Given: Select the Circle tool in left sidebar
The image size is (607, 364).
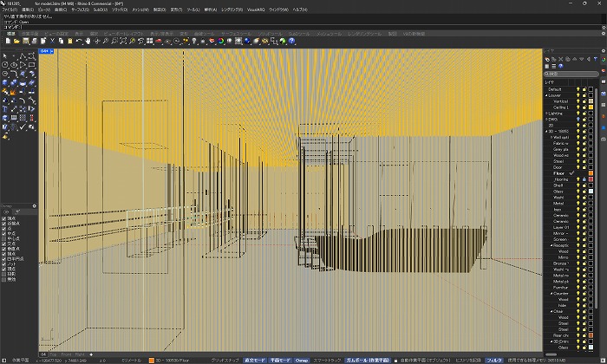Looking at the screenshot, I should [x=5, y=65].
